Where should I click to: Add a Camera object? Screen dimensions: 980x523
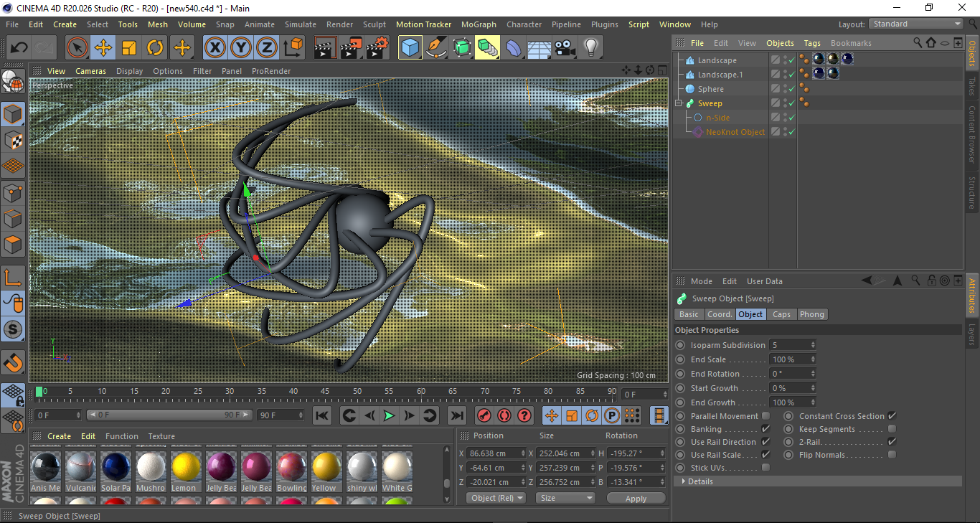coord(565,48)
